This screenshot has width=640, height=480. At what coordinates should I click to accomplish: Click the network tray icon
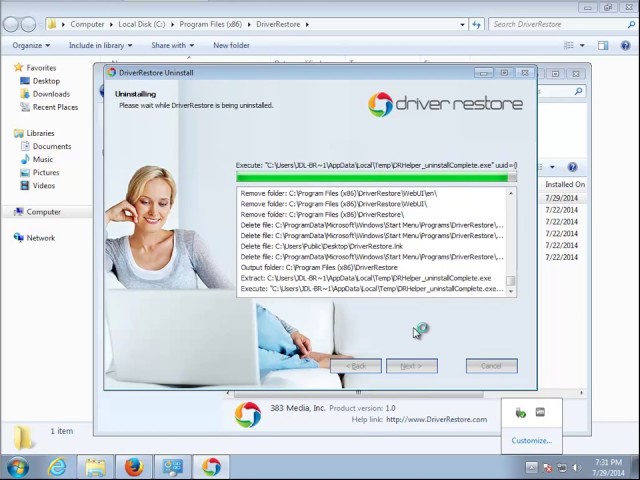pos(562,467)
